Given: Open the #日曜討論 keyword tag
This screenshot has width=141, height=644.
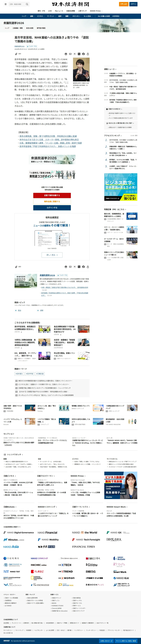Looking at the screenshot, I should click(x=40, y=374).
